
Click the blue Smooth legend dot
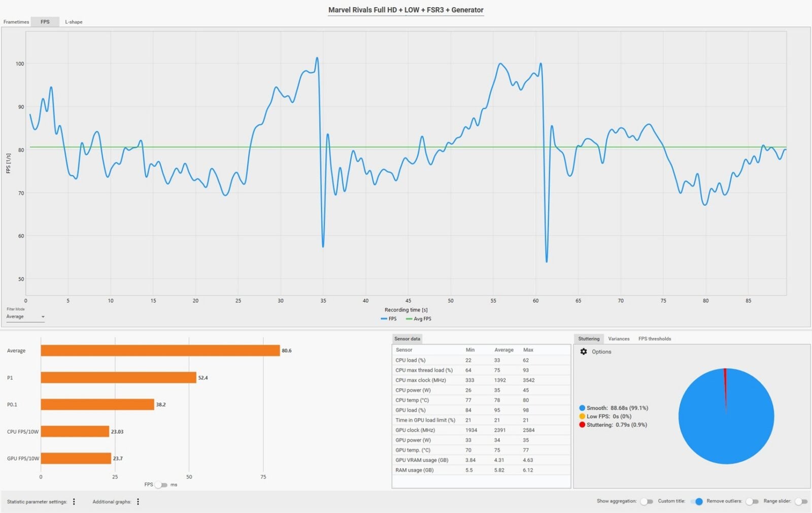tap(582, 408)
